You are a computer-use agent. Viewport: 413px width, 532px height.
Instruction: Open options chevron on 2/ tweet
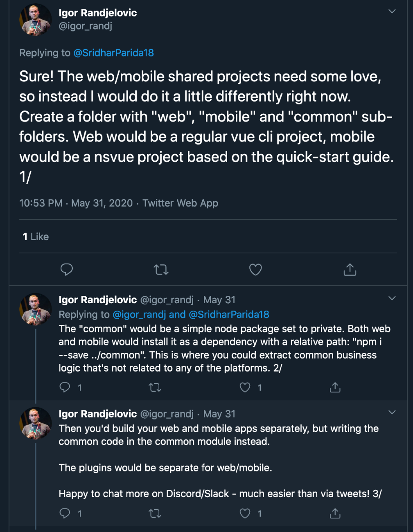point(392,298)
